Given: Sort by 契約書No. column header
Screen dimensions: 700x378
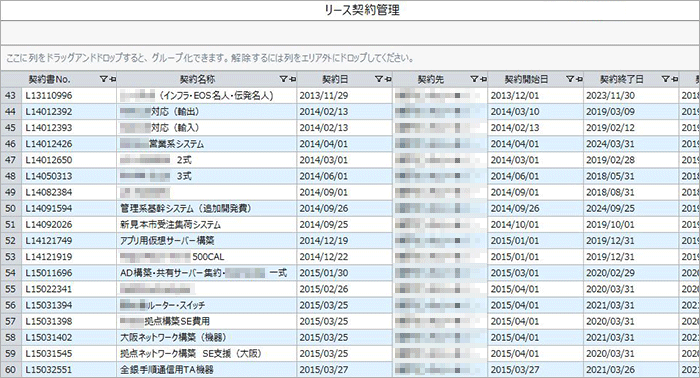Looking at the screenshot, I should pos(50,79).
